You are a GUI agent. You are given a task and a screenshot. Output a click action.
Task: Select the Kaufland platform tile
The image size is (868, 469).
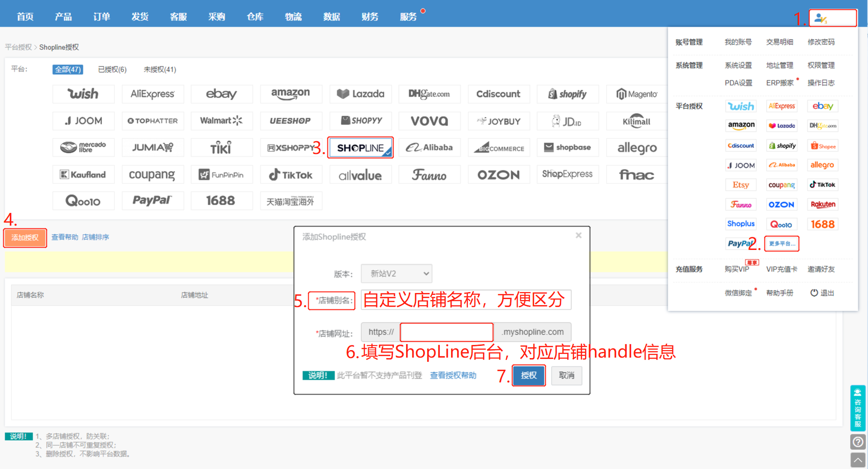pyautogui.click(x=83, y=175)
